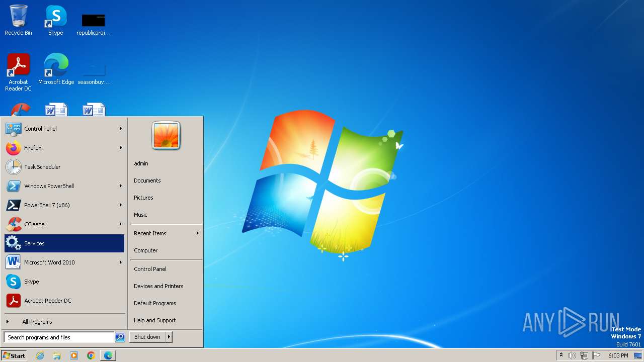
Task: Select Services in the Start menu
Action: [x=64, y=243]
